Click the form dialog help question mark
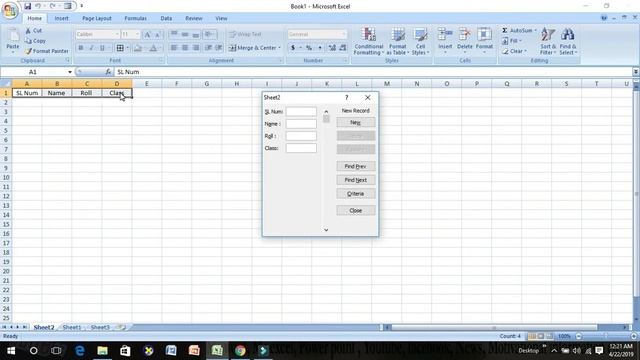This screenshot has width=640, height=360. tap(347, 98)
